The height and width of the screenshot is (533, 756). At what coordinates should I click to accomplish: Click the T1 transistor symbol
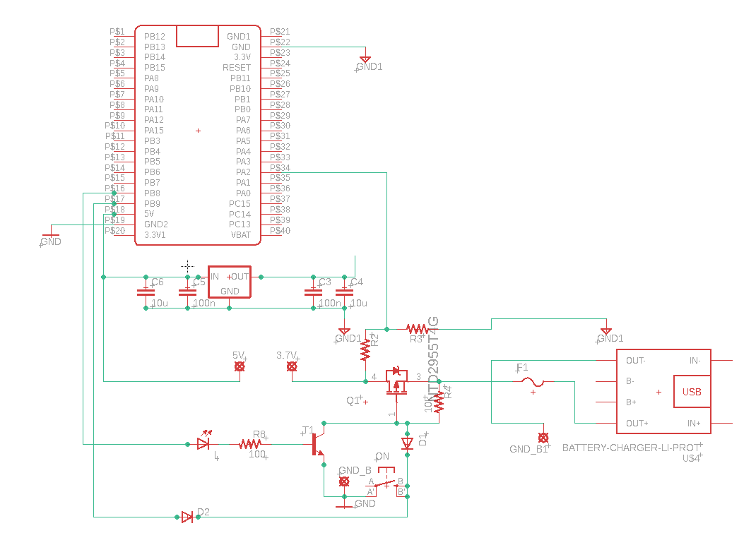(x=318, y=444)
